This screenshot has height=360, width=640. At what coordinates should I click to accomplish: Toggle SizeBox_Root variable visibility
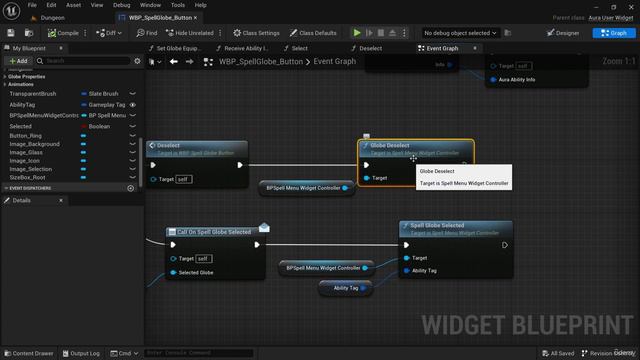pyautogui.click(x=133, y=178)
